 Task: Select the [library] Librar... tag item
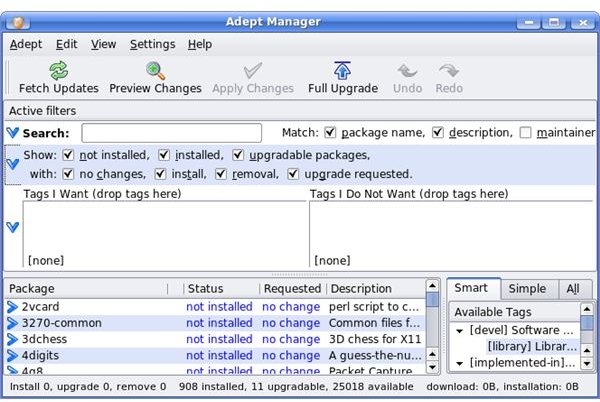click(x=532, y=347)
